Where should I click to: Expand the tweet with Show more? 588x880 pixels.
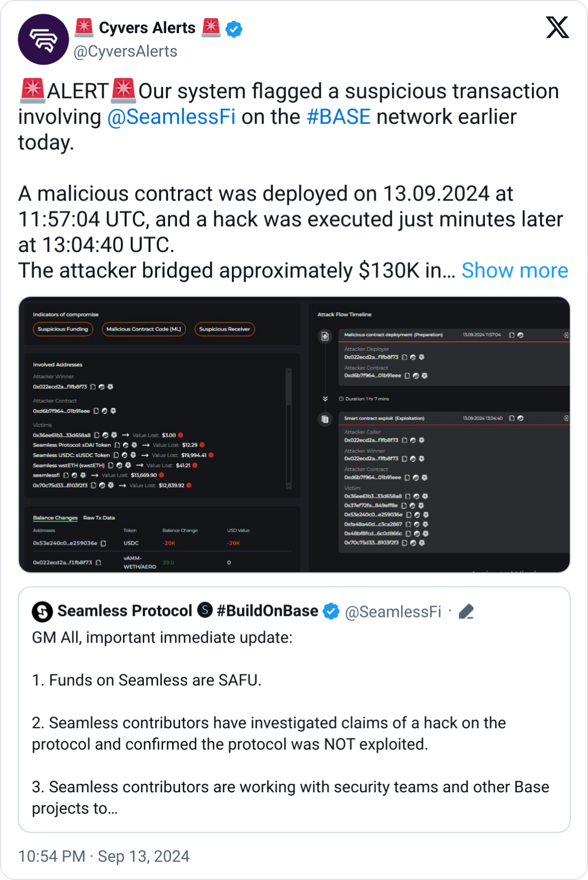coord(515,271)
